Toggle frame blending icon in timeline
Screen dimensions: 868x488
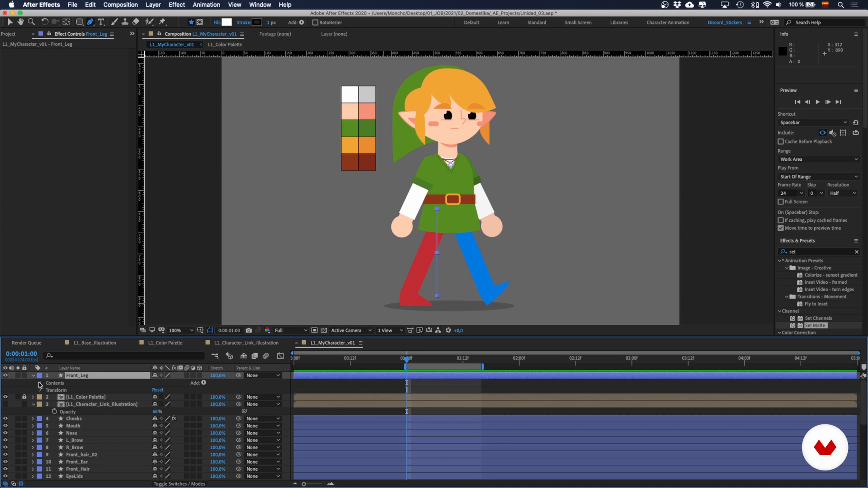pos(255,356)
